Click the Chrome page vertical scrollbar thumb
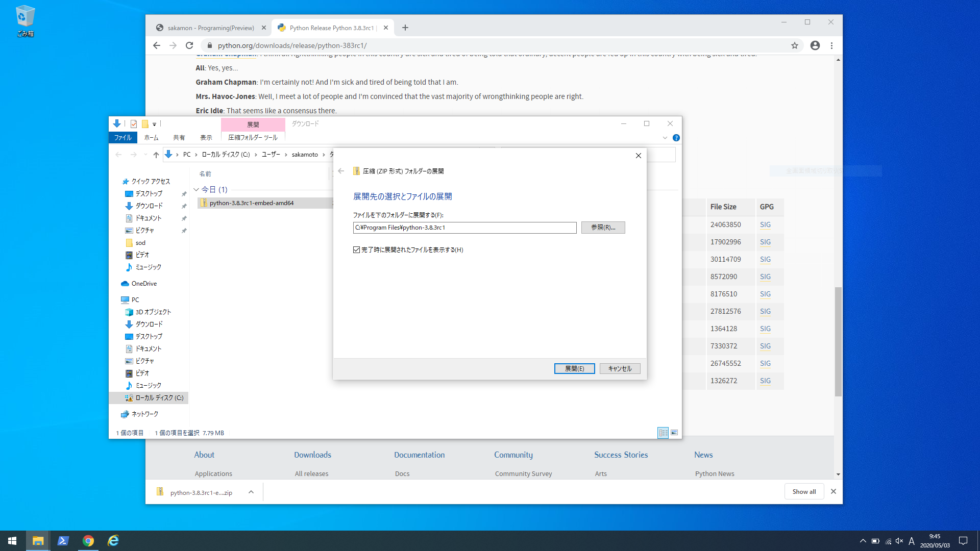 [838, 342]
